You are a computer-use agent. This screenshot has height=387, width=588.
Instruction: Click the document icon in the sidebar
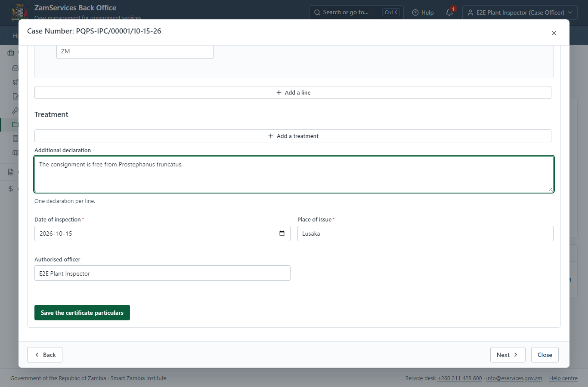(x=11, y=172)
